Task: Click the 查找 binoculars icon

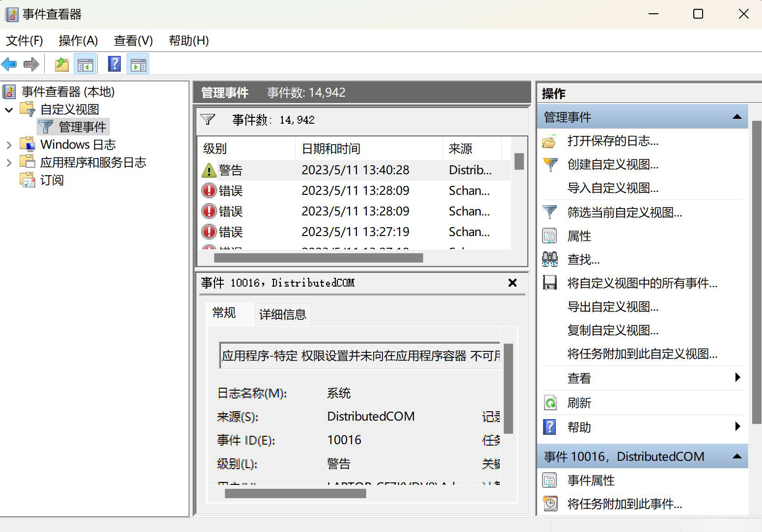Action: click(550, 259)
